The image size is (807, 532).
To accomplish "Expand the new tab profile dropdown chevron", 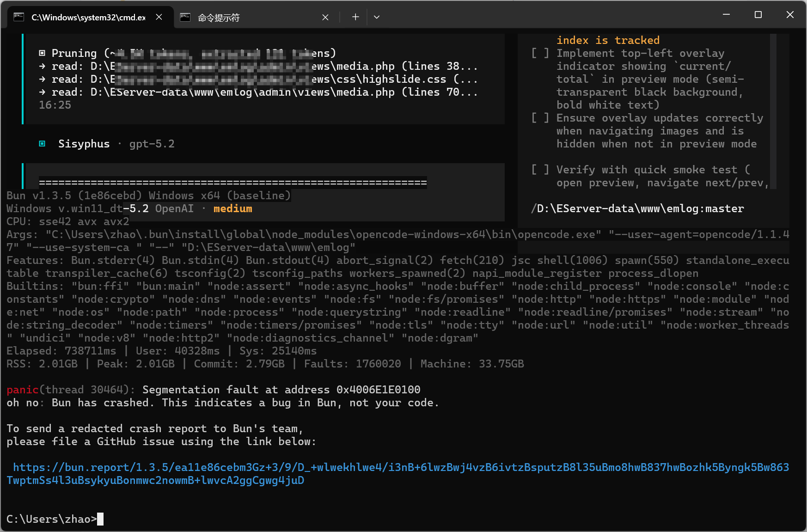I will 377,17.
